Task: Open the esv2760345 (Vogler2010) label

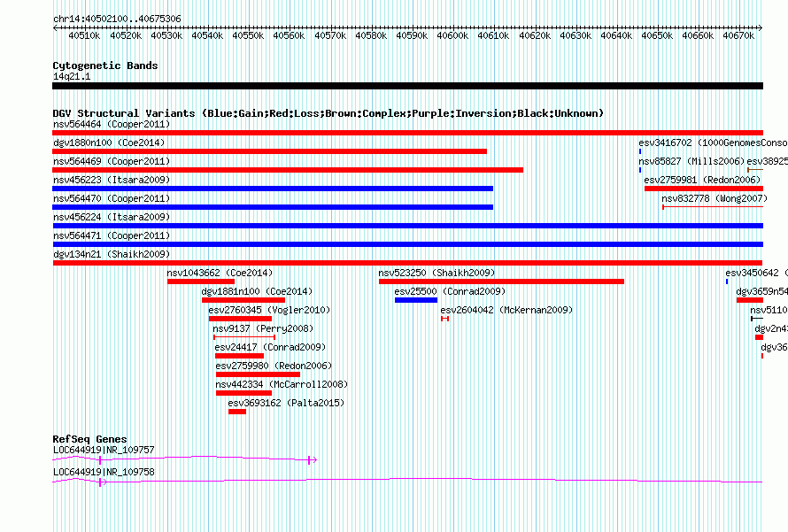Action: 269,310
